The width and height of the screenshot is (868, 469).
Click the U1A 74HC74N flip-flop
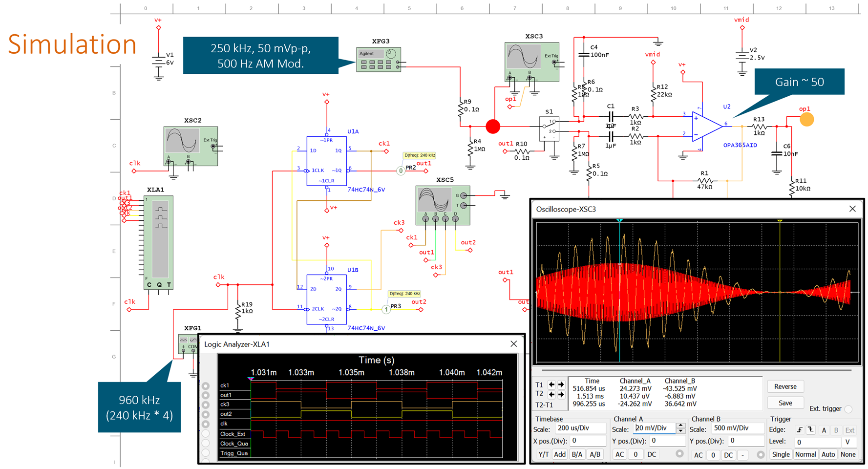pyautogui.click(x=326, y=161)
